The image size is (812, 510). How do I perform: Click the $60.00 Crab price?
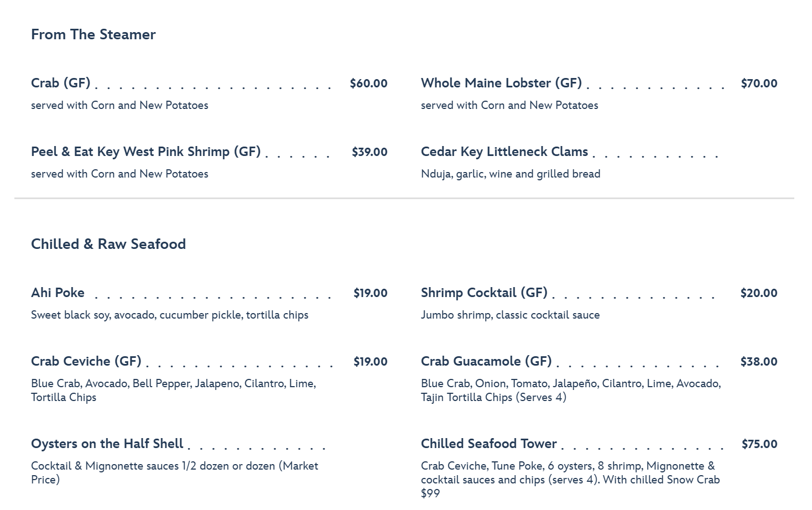(x=368, y=84)
